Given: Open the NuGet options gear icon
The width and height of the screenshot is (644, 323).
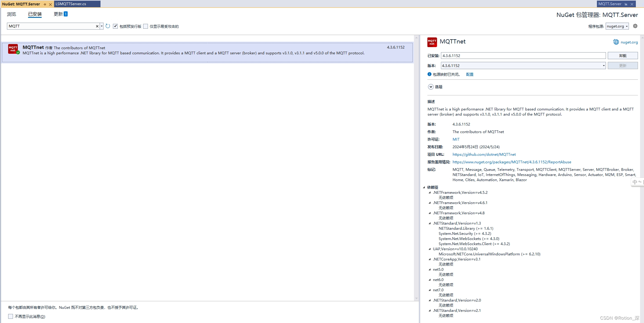Looking at the screenshot, I should click(x=636, y=26).
